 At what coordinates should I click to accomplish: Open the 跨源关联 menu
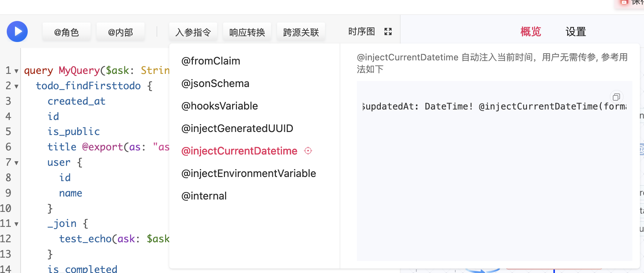point(301,32)
